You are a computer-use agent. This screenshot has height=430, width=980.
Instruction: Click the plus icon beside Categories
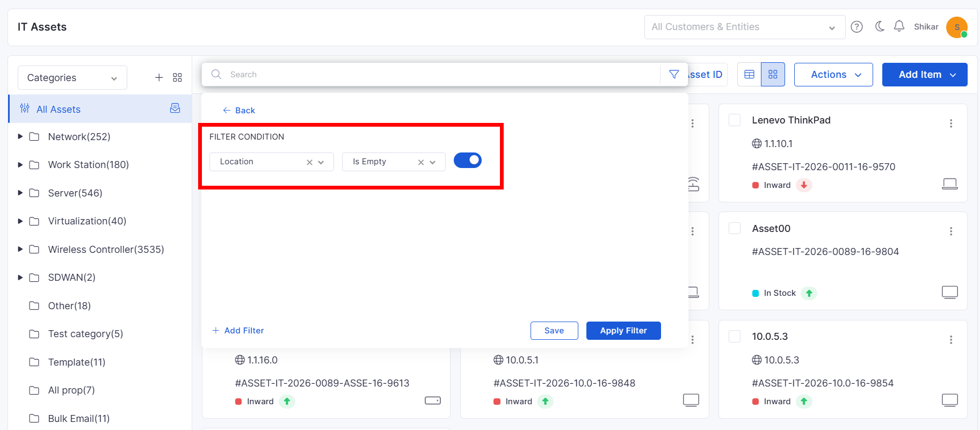(x=159, y=78)
